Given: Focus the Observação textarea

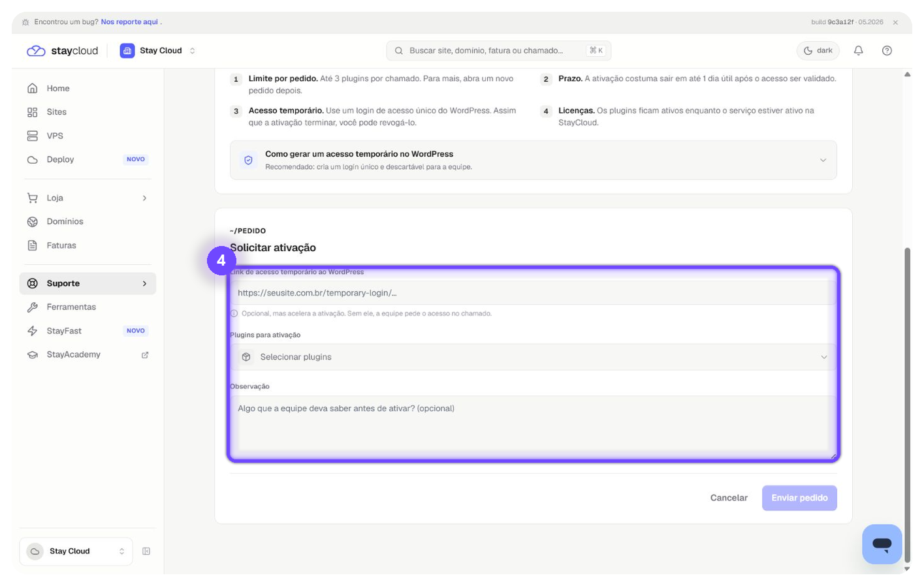Looking at the screenshot, I should [x=534, y=427].
